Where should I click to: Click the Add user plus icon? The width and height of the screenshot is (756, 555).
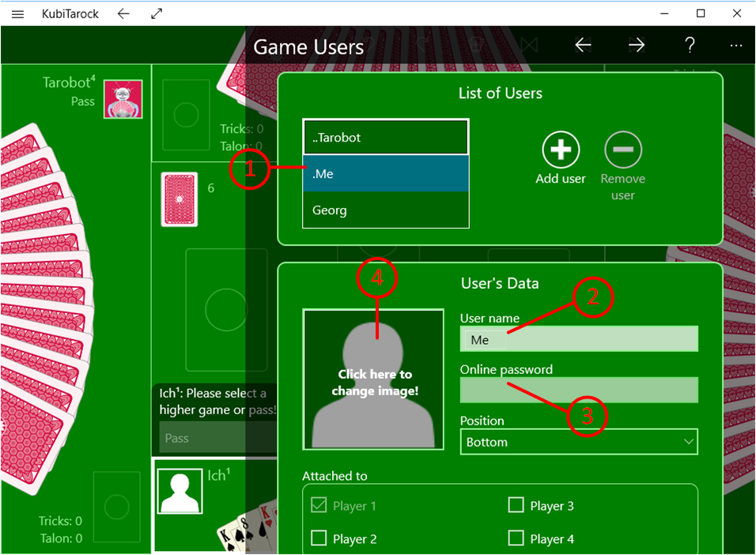(x=560, y=149)
